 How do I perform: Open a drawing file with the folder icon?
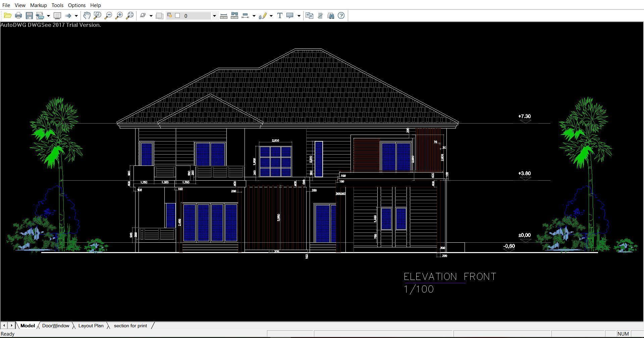(x=7, y=15)
